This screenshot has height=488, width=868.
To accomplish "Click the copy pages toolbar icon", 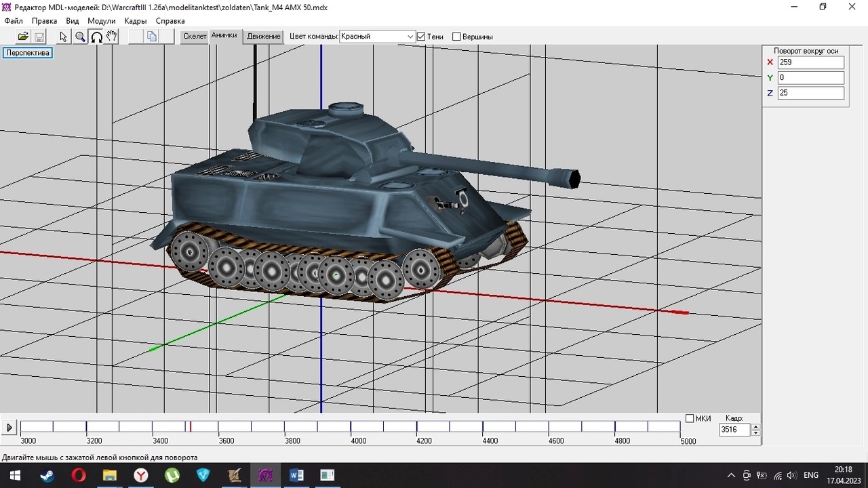I will [x=152, y=37].
